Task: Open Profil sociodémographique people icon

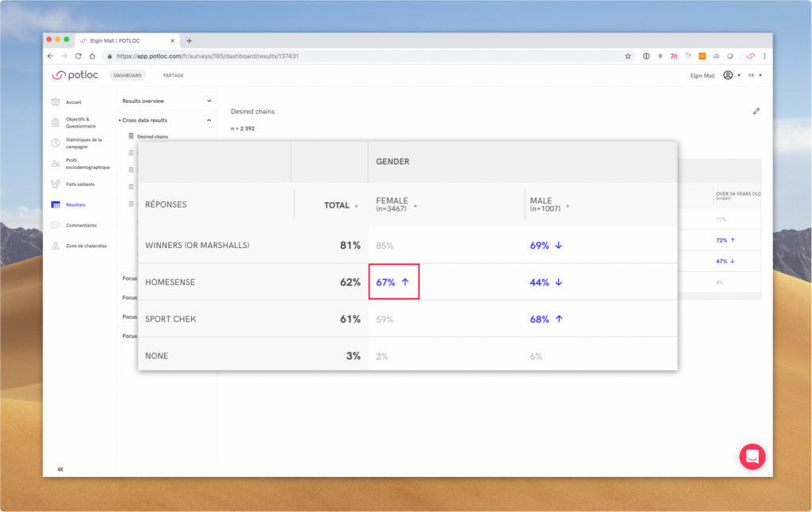Action: (56, 163)
